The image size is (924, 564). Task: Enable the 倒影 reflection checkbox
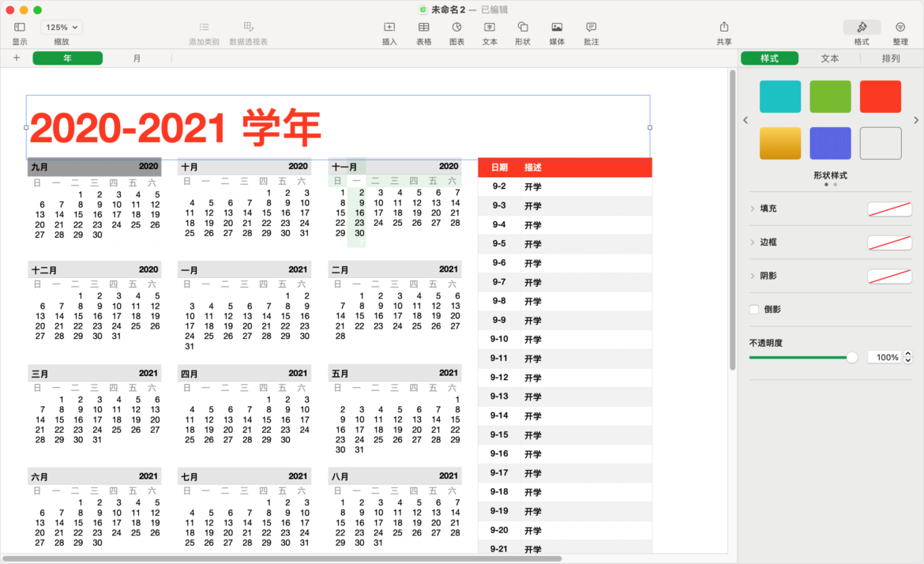coord(754,310)
